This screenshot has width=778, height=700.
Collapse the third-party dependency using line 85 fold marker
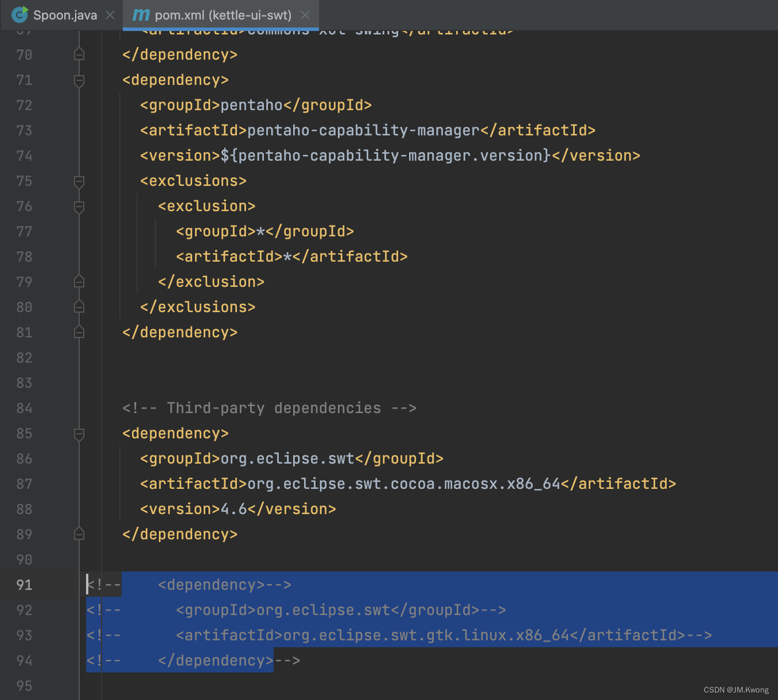tap(79, 434)
